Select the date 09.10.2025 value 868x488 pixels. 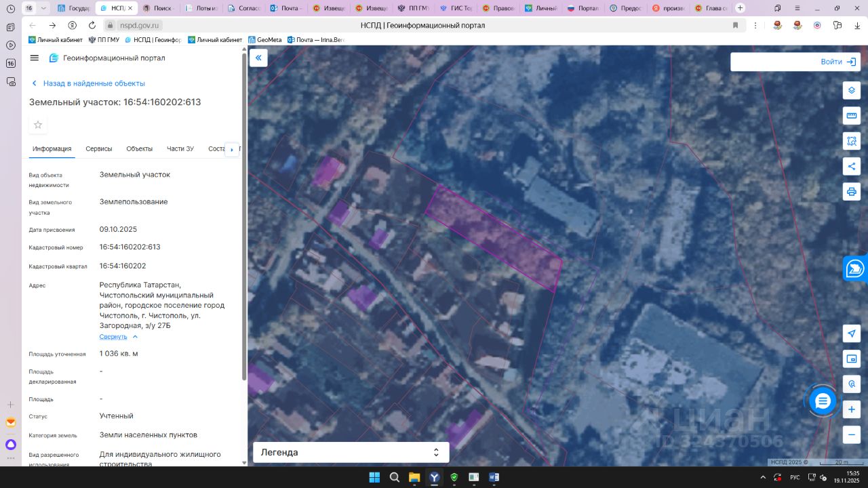point(118,230)
